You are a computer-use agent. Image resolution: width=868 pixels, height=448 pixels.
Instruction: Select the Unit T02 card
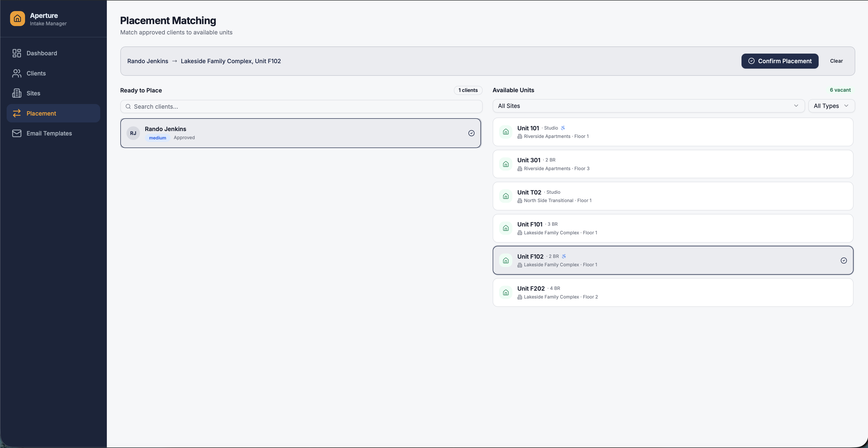673,196
